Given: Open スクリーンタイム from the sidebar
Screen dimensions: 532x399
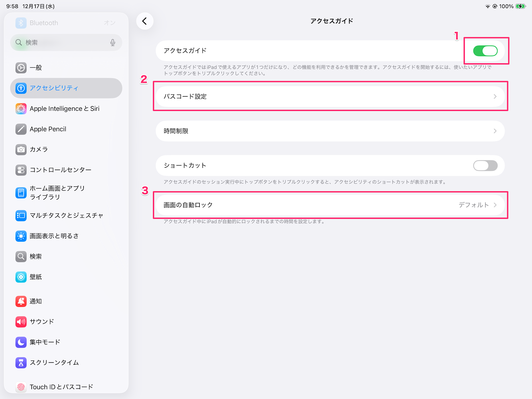Looking at the screenshot, I should point(54,363).
